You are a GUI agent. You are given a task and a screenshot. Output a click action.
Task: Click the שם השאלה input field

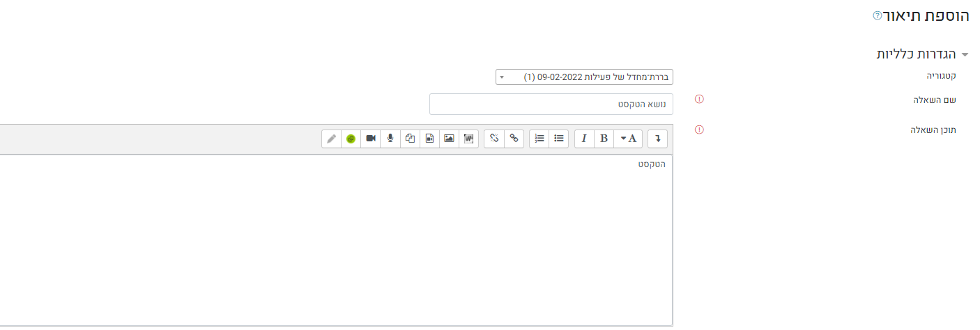551,104
